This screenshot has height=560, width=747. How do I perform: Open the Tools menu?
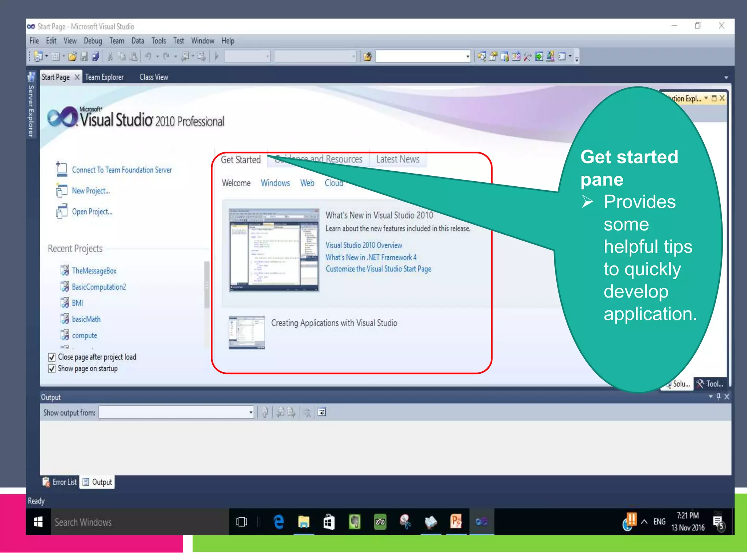pyautogui.click(x=159, y=41)
